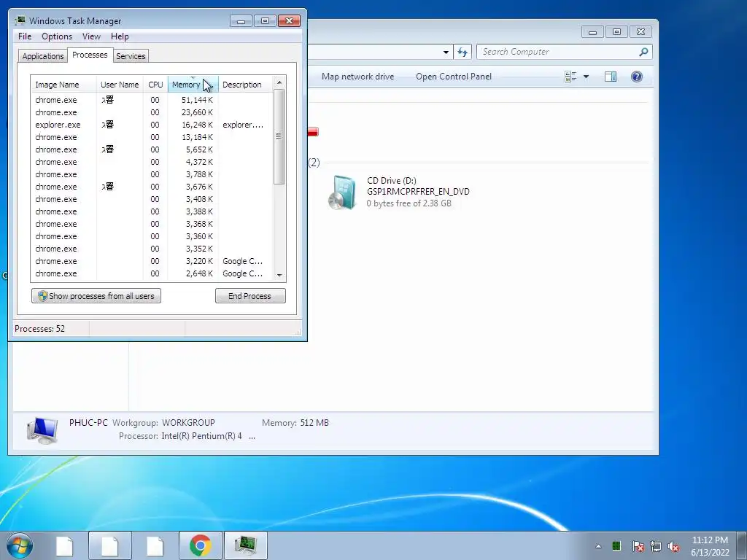Image resolution: width=747 pixels, height=560 pixels.
Task: Select chrome.exe using 23,660 K
Action: 152,112
